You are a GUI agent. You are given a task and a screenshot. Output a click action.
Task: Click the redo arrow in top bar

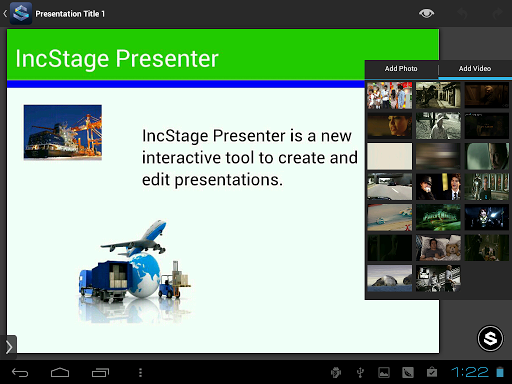click(x=497, y=14)
